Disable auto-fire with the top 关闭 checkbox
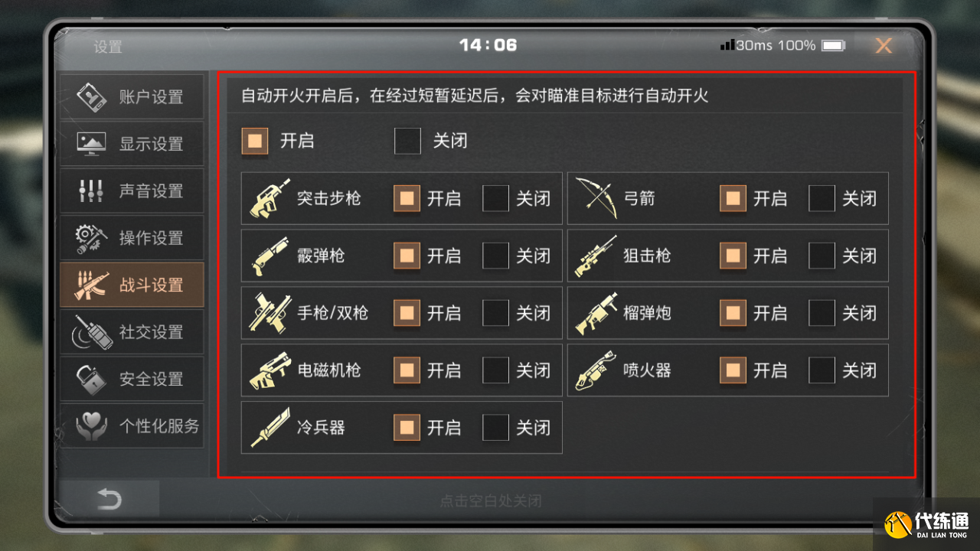The height and width of the screenshot is (551, 980). [407, 142]
